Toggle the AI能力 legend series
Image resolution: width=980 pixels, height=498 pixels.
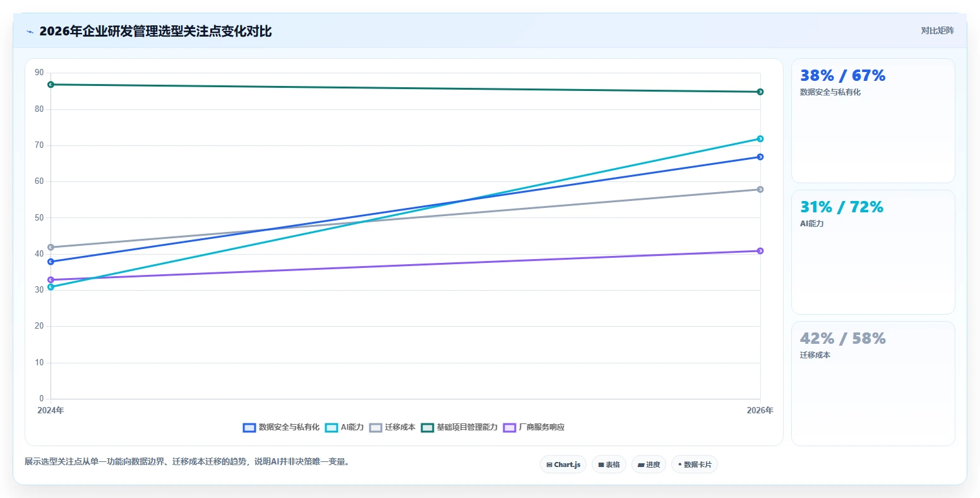(x=344, y=428)
